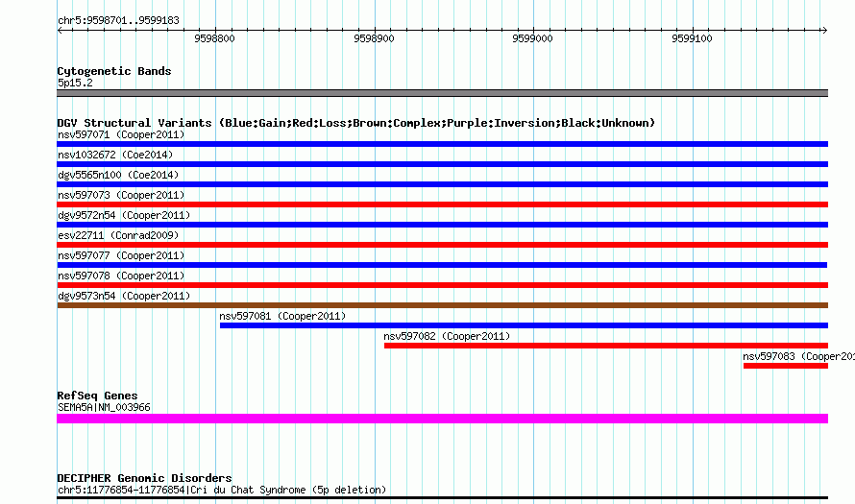Open the nsv597073 (Cooper2011) variant label
Image resolution: width=855 pixels, height=504 pixels.
point(121,195)
